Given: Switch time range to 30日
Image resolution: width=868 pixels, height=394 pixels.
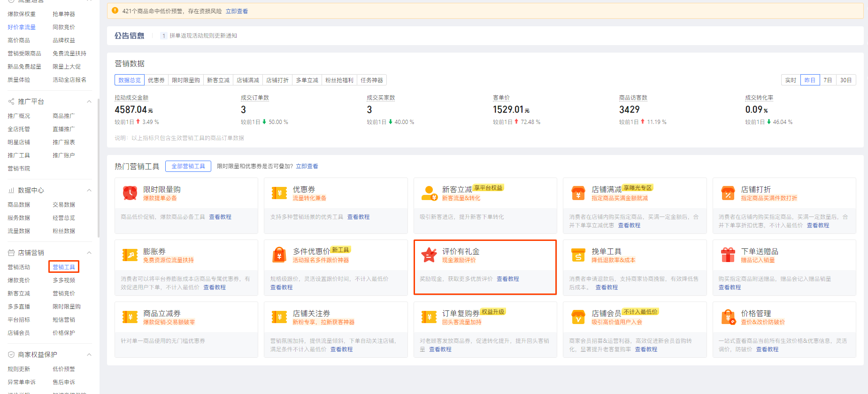Looking at the screenshot, I should click(x=845, y=80).
